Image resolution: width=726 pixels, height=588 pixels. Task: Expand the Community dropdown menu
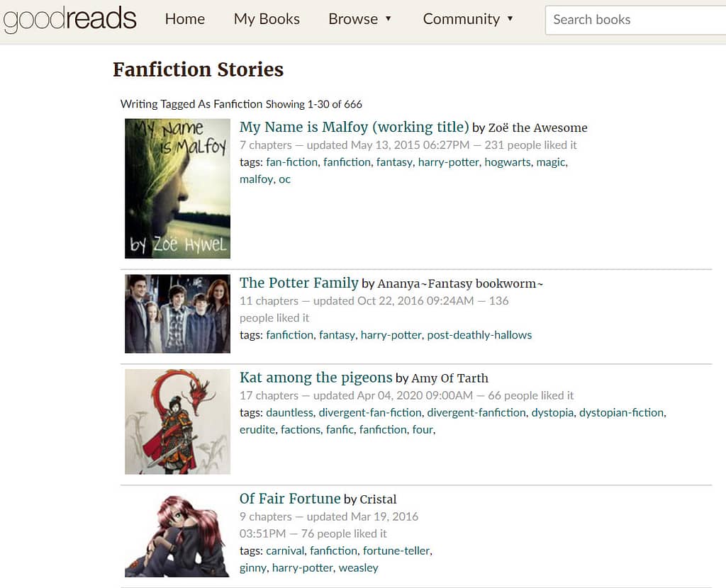(x=468, y=19)
